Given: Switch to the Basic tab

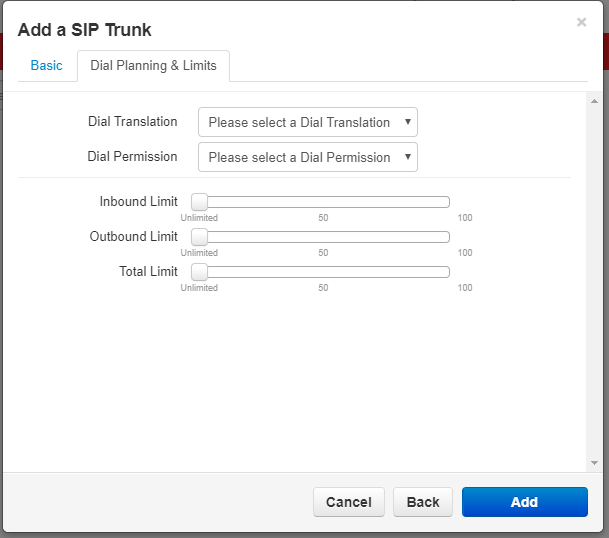Looking at the screenshot, I should (x=46, y=66).
